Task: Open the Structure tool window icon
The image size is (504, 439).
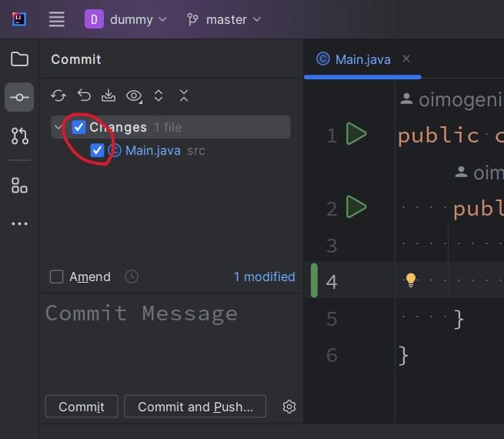Action: click(19, 185)
